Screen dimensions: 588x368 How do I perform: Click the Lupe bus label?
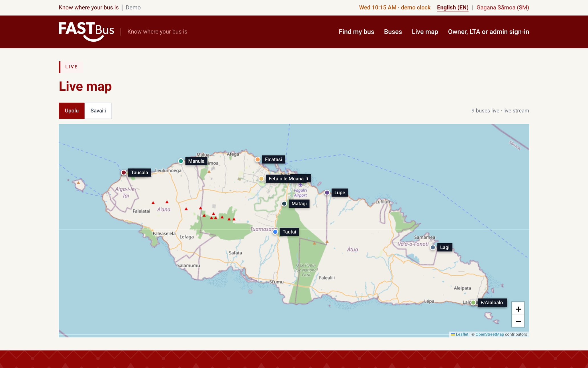pyautogui.click(x=340, y=193)
